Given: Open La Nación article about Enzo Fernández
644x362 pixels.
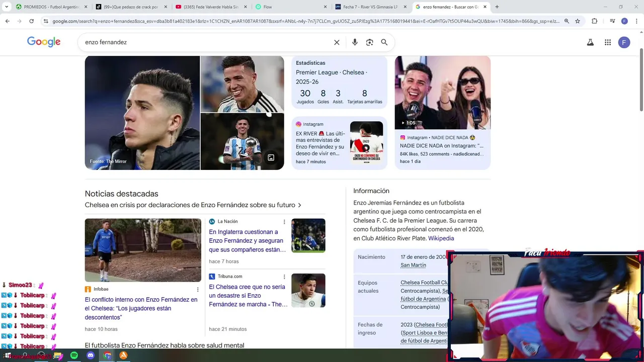Looking at the screenshot, I should [248, 241].
